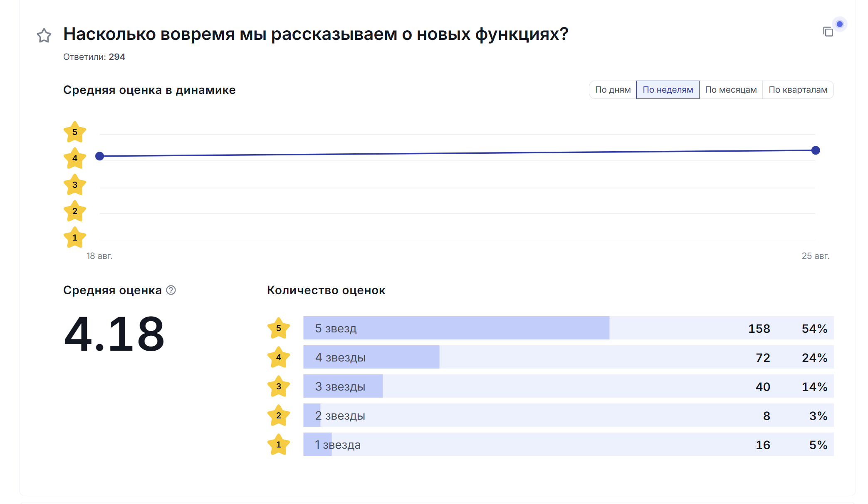The image size is (868, 504).
Task: Click the 5-star icon in ratings count list
Action: pos(279,328)
